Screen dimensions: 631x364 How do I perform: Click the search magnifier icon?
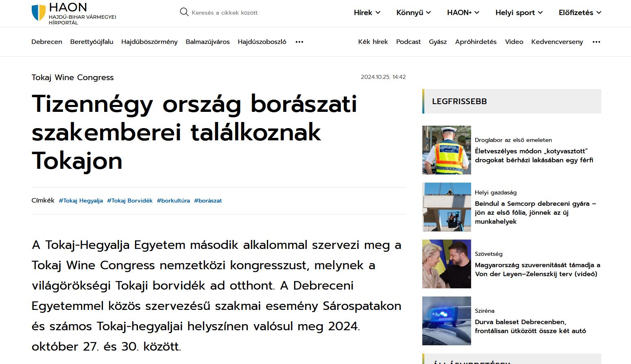184,12
